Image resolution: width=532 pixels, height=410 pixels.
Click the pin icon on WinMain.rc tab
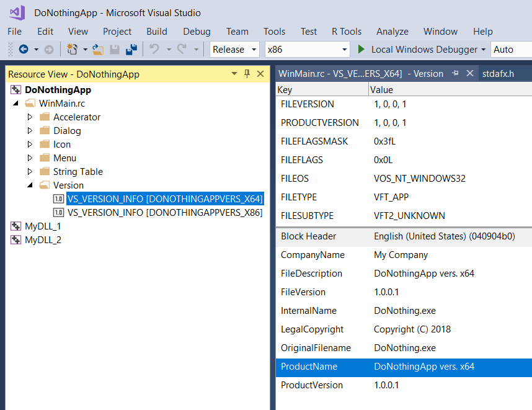click(x=455, y=73)
